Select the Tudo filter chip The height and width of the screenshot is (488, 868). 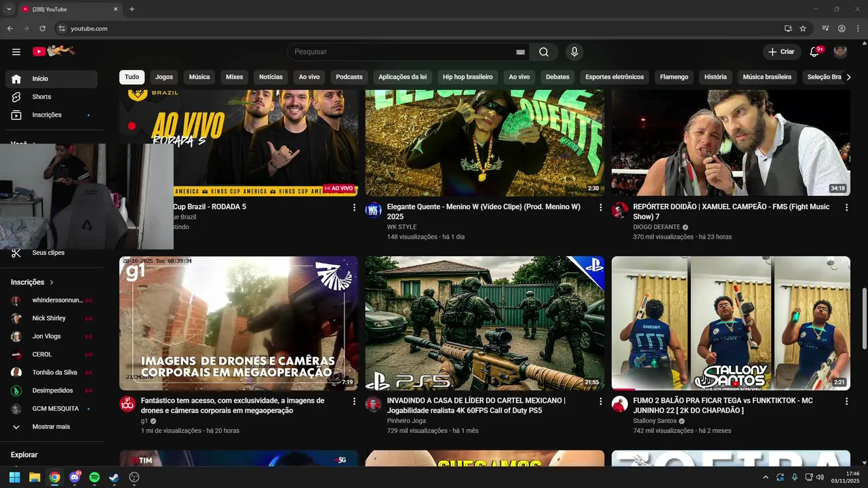[132, 77]
